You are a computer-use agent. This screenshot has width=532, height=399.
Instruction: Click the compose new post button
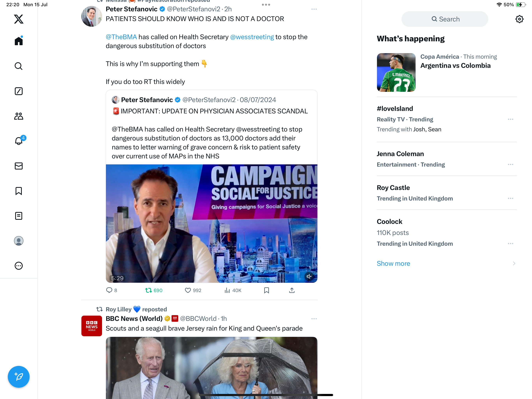tap(18, 377)
